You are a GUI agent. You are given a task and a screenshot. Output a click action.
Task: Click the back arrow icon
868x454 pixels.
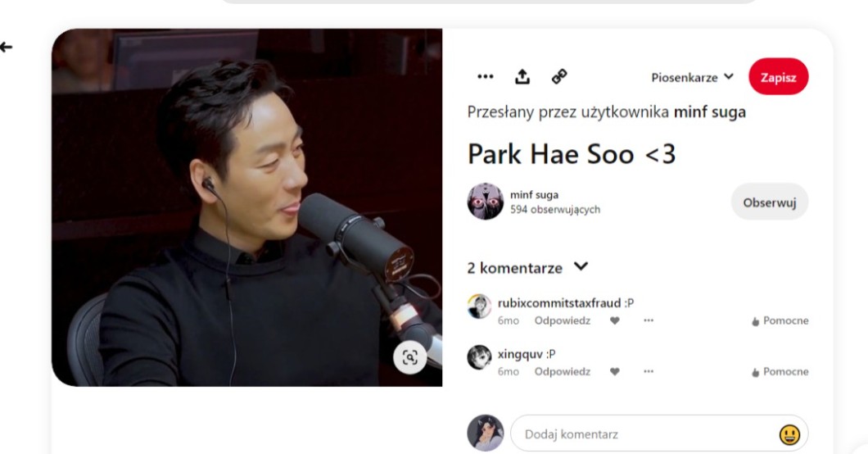(x=7, y=48)
